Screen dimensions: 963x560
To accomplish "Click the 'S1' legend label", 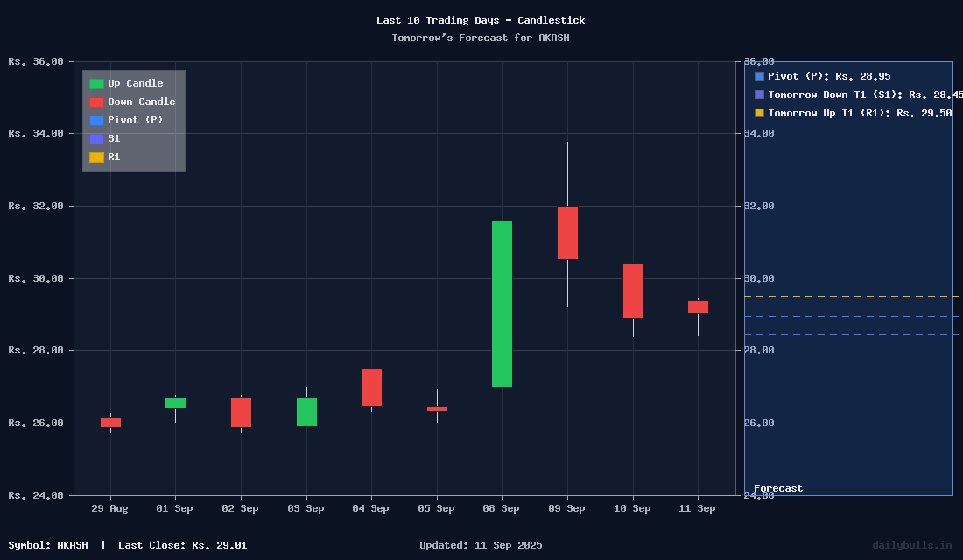I will tap(114, 139).
